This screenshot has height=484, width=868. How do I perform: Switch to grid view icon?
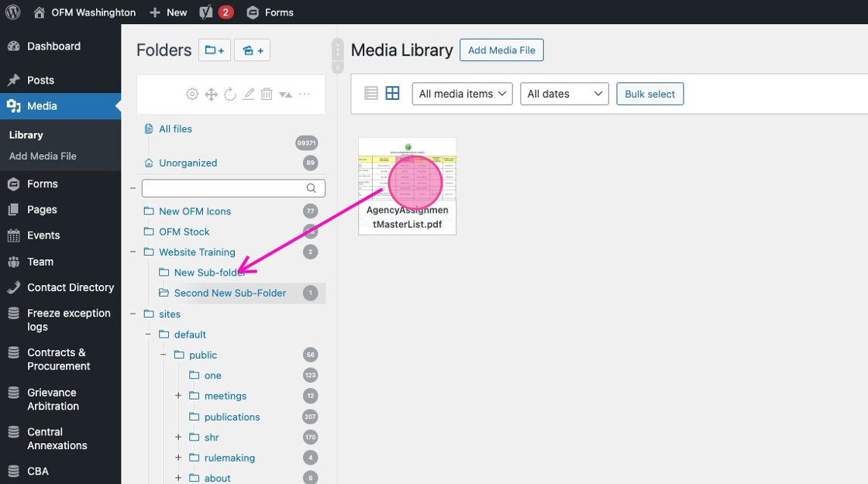click(x=392, y=94)
